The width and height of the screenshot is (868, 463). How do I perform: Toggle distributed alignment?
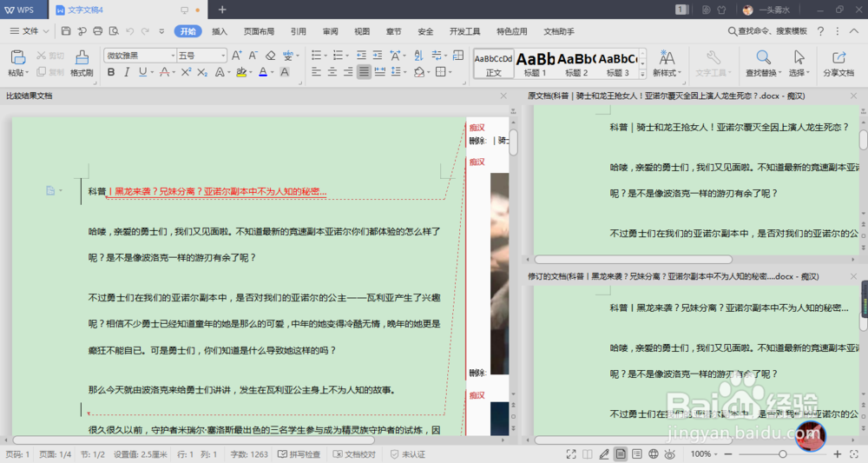[x=380, y=72]
